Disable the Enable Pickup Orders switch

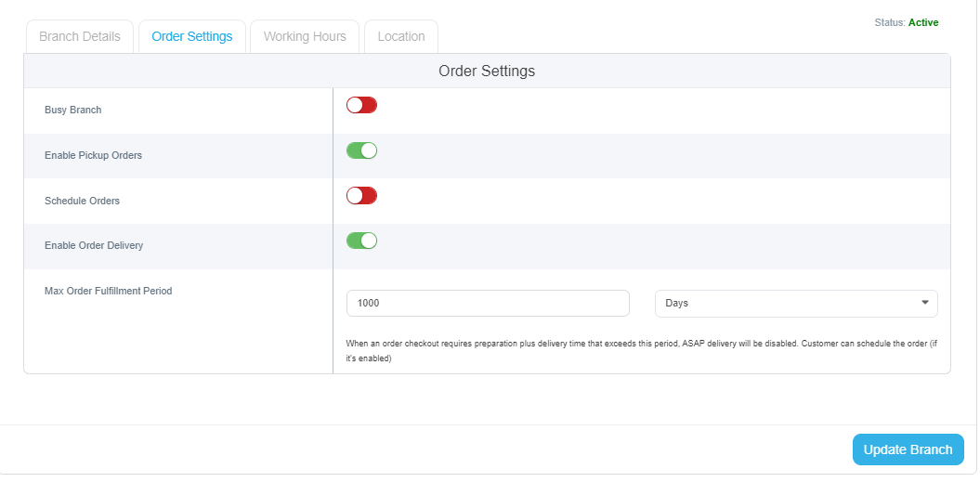362,150
